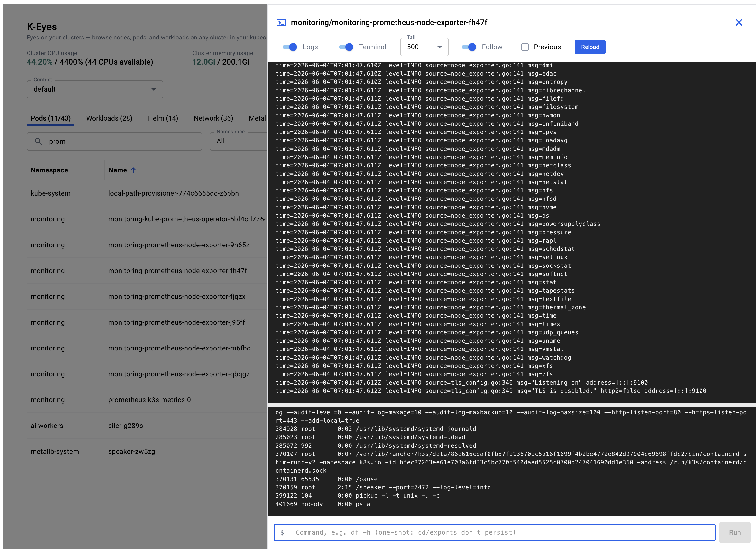Click the kube-system namespace cell
Image resolution: width=756 pixels, height=549 pixels.
coord(51,193)
